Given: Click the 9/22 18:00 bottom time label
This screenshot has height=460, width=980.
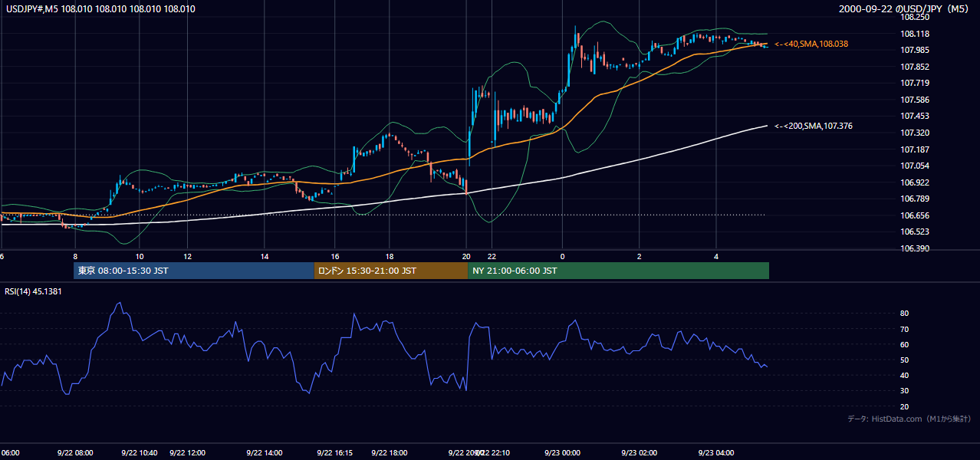Looking at the screenshot, I should tap(390, 452).
